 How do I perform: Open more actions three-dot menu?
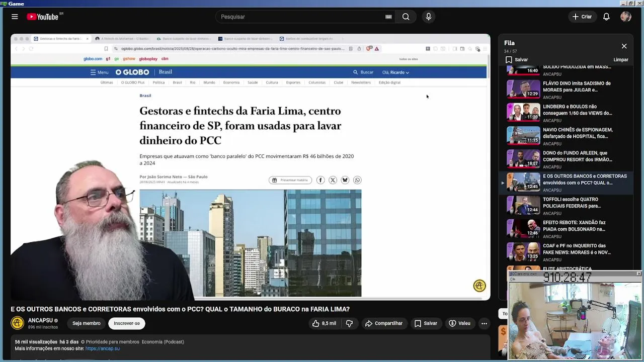click(x=484, y=323)
